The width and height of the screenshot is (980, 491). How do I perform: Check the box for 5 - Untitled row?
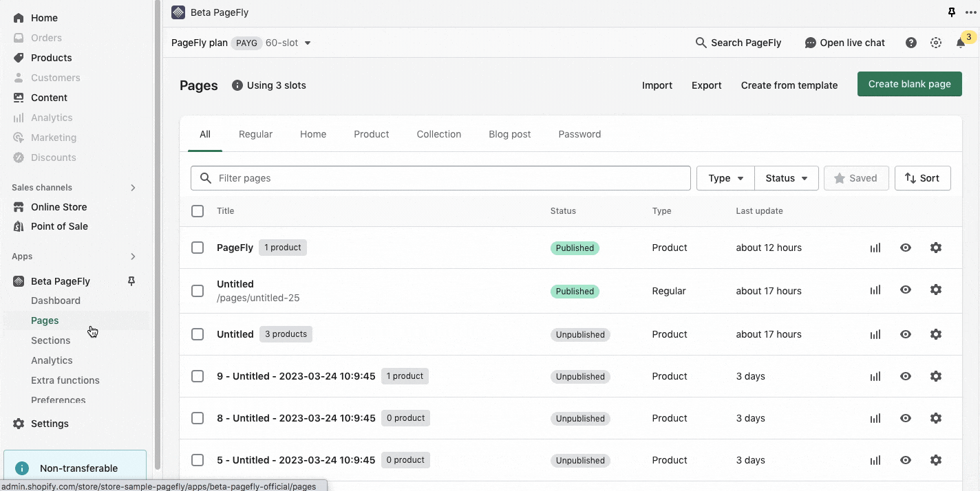[198, 460]
